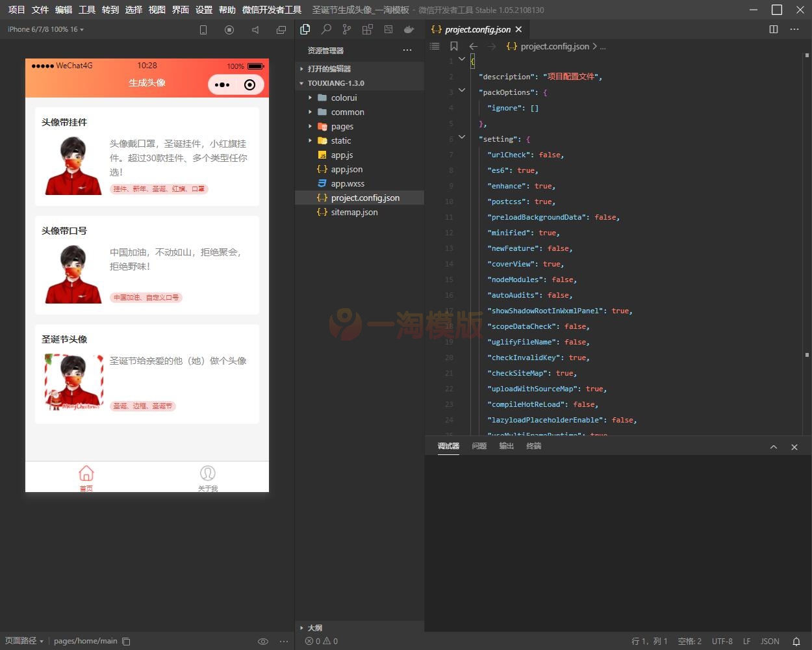The width and height of the screenshot is (812, 650).
Task: Click the extensions blocks icon in sidebar
Action: click(368, 29)
